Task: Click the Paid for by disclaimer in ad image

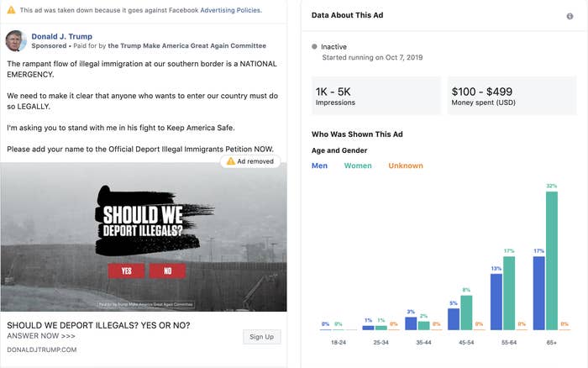Action: [x=146, y=305]
